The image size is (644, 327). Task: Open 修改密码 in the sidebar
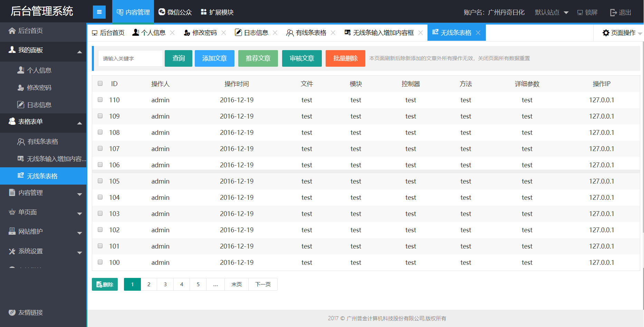click(39, 87)
